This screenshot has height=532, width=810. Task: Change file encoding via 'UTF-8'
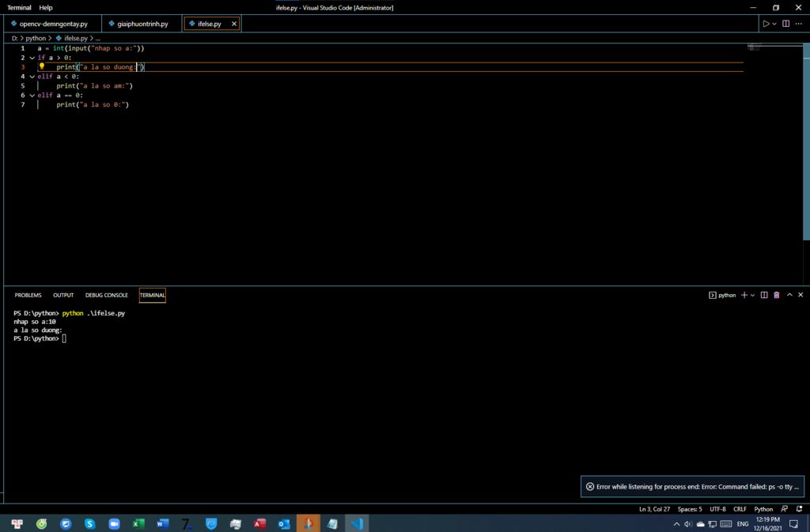click(x=717, y=509)
